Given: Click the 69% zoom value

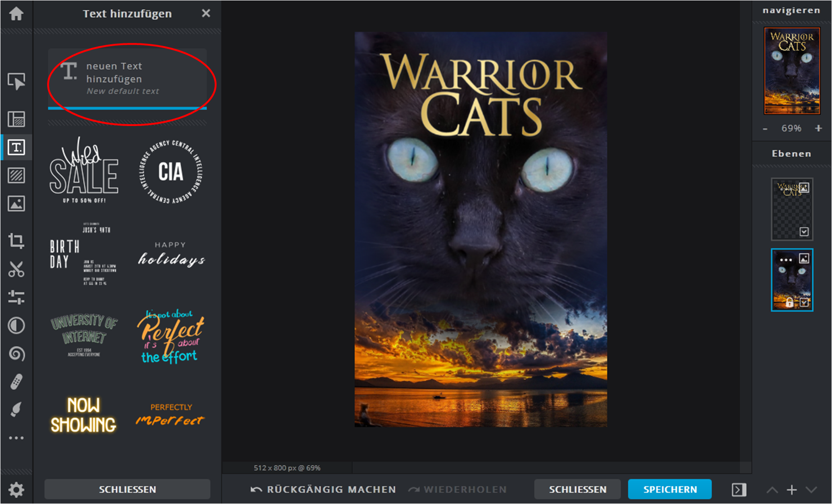Looking at the screenshot, I should point(791,128).
